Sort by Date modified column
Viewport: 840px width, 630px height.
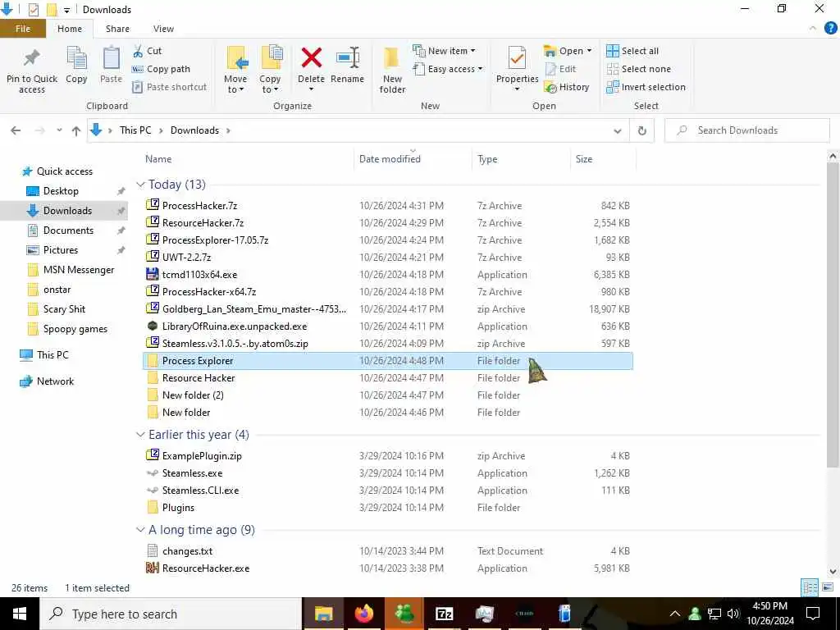pos(413,159)
